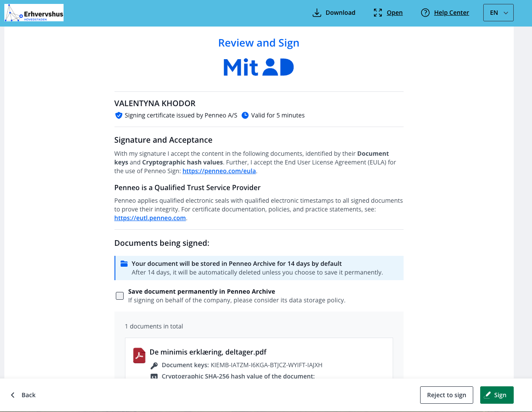Open the document via Open link
Viewport: 532px width, 412px height.
coord(394,13)
